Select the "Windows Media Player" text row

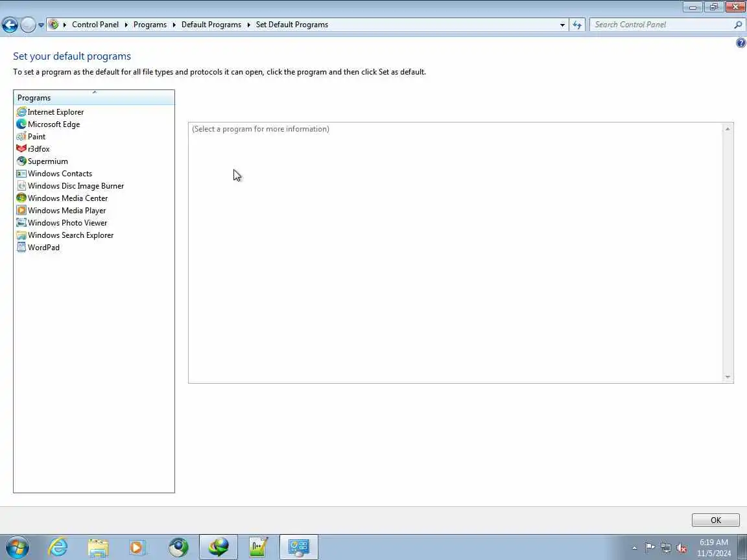[67, 211]
